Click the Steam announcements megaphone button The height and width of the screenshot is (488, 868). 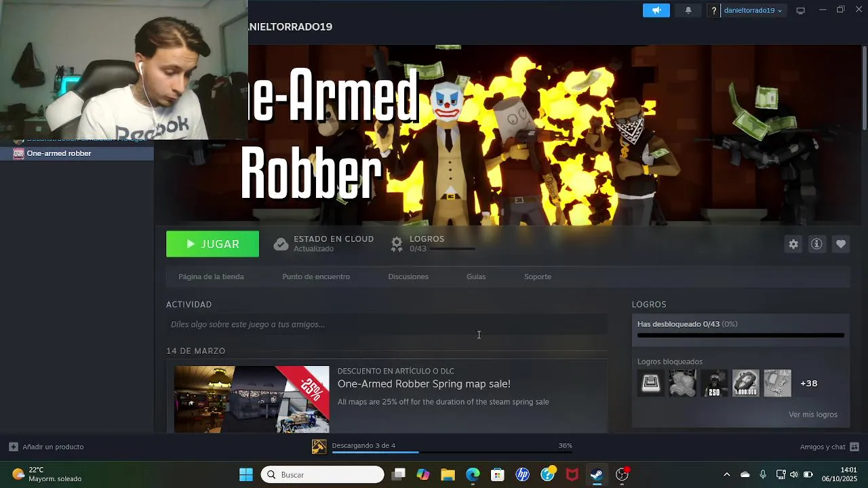click(656, 10)
